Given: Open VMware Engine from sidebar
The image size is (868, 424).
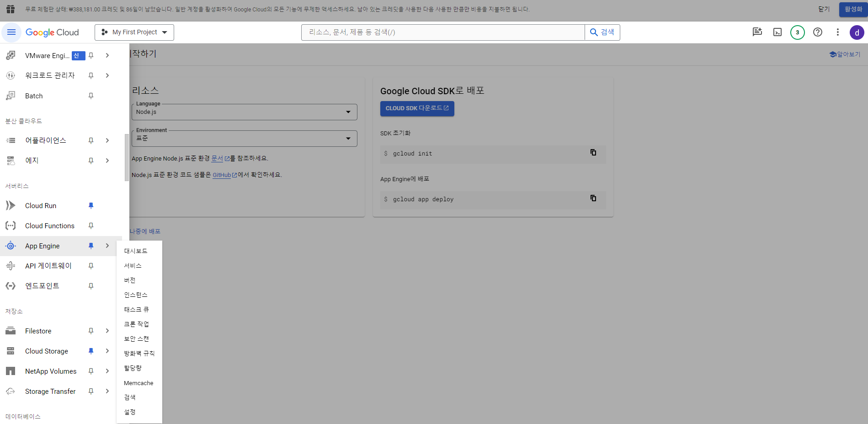Looking at the screenshot, I should [x=48, y=55].
